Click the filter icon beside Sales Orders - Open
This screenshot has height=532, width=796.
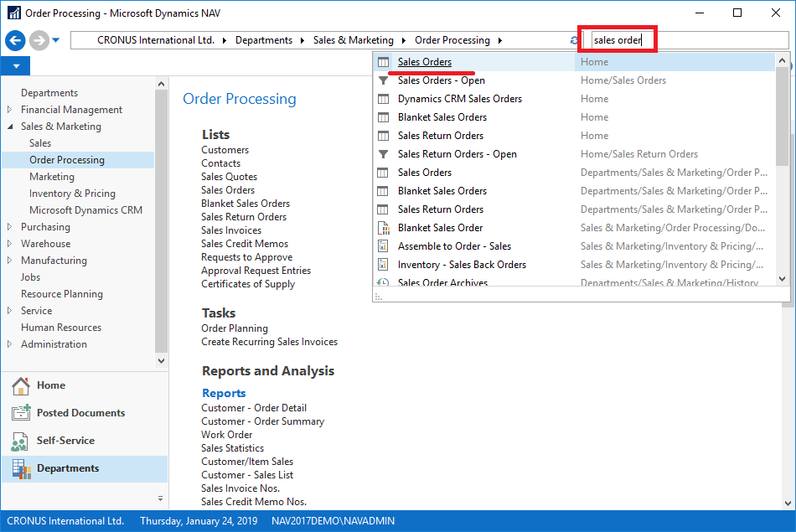tap(383, 80)
